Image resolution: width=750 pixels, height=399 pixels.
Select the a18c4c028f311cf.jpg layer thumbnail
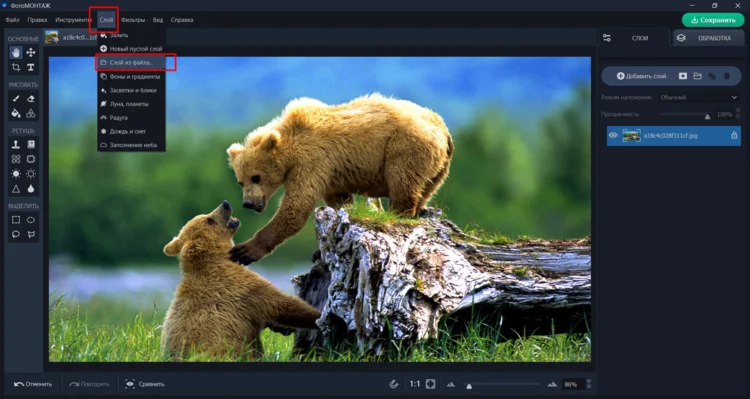(631, 135)
